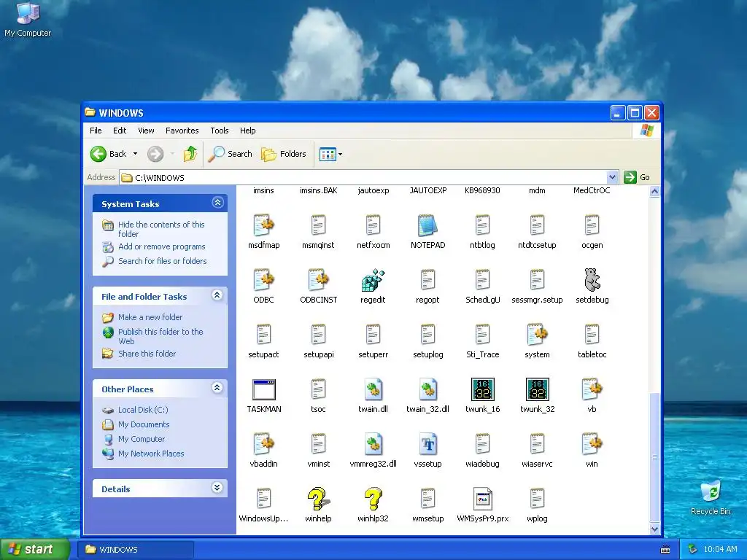Open the Edit menu
The width and height of the screenshot is (747, 560).
120,131
